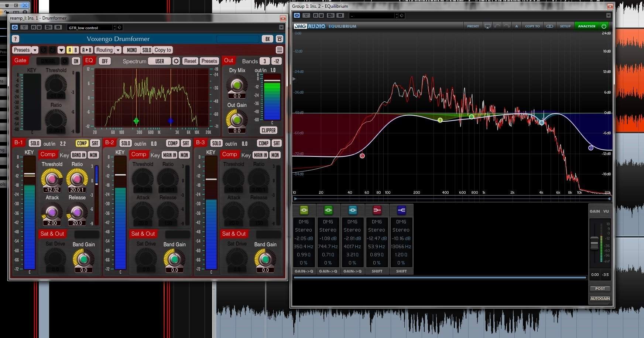
Task: Click Drumformer 8X oversampling button
Action: [267, 39]
